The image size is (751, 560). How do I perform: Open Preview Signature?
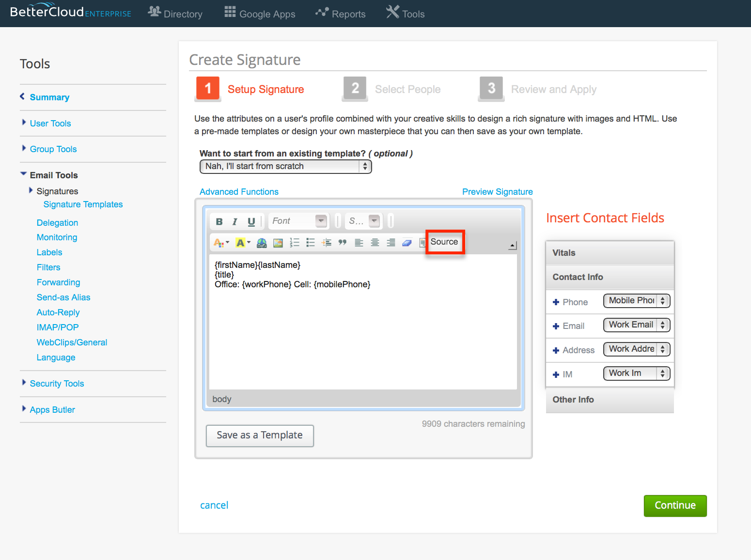497,191
